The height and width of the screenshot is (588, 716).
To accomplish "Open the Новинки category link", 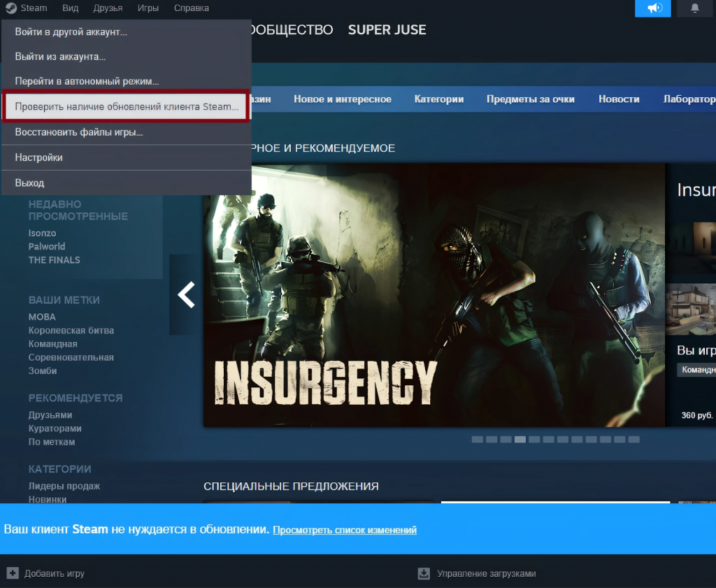I will 47,499.
